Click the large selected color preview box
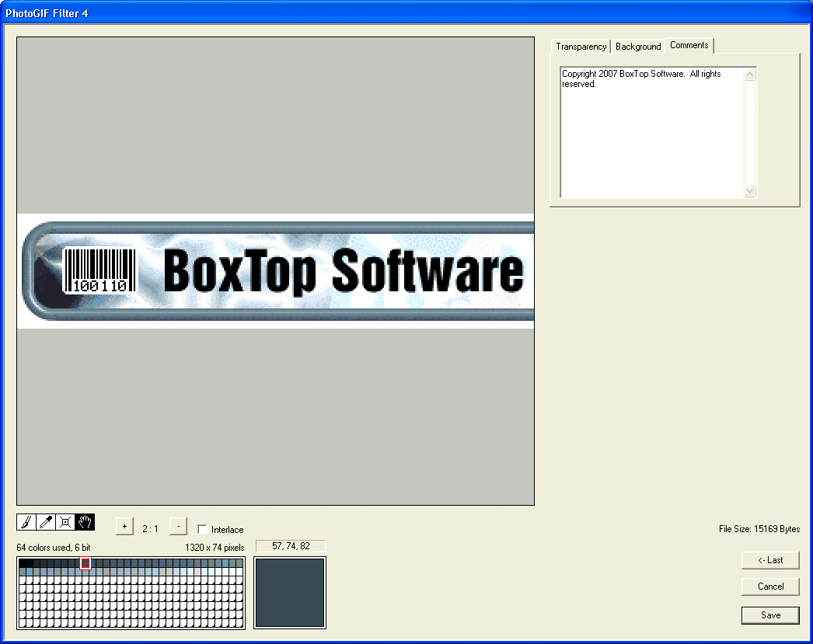The width and height of the screenshot is (813, 644). coord(290,593)
